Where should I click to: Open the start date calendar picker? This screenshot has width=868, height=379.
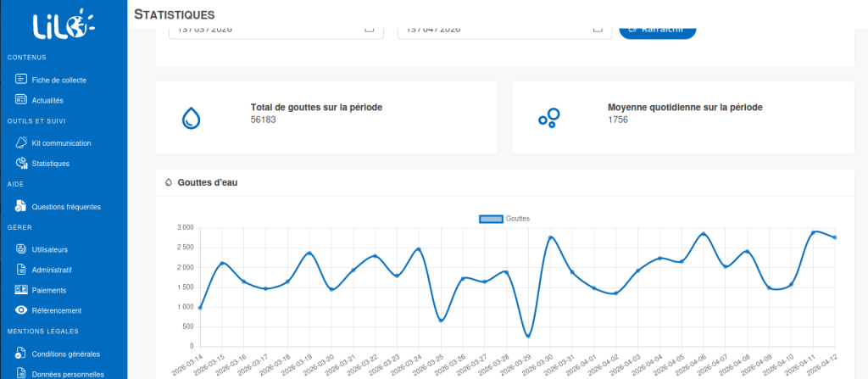(x=369, y=28)
